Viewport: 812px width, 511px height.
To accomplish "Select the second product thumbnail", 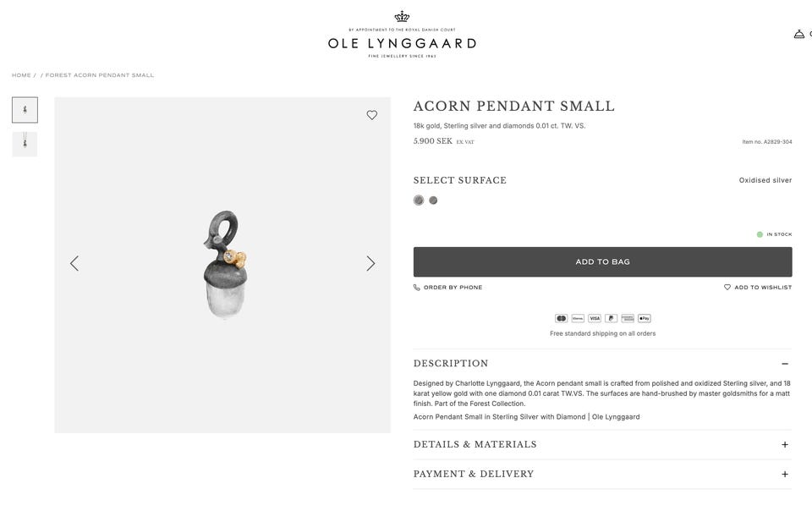I will click(x=25, y=144).
